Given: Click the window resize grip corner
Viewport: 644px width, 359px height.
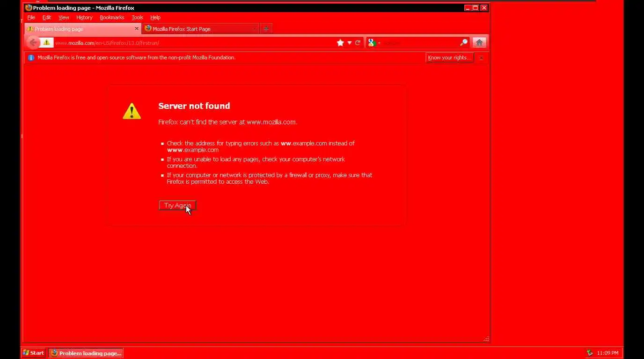Looking at the screenshot, I should click(x=486, y=339).
